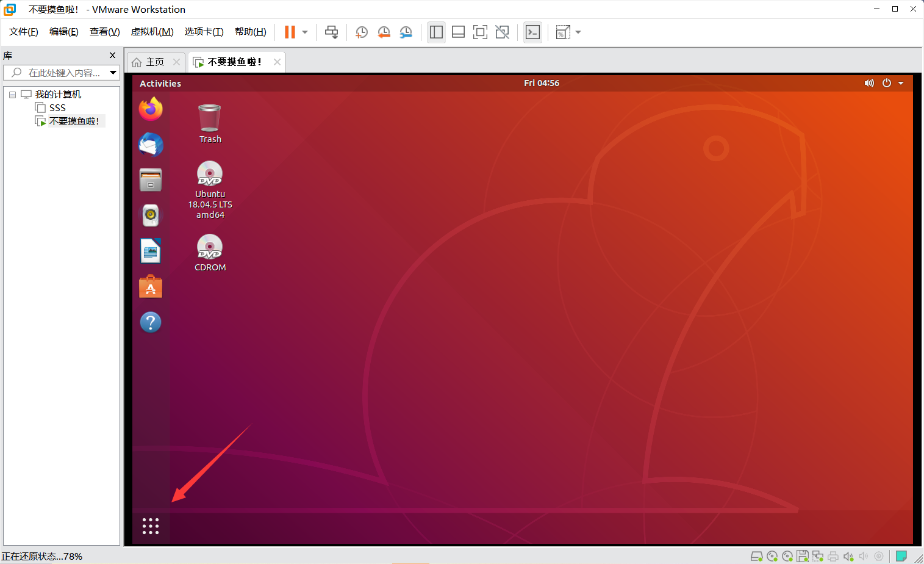The height and width of the screenshot is (564, 924).
Task: Select 我的计算机 in the library tree
Action: coord(58,95)
